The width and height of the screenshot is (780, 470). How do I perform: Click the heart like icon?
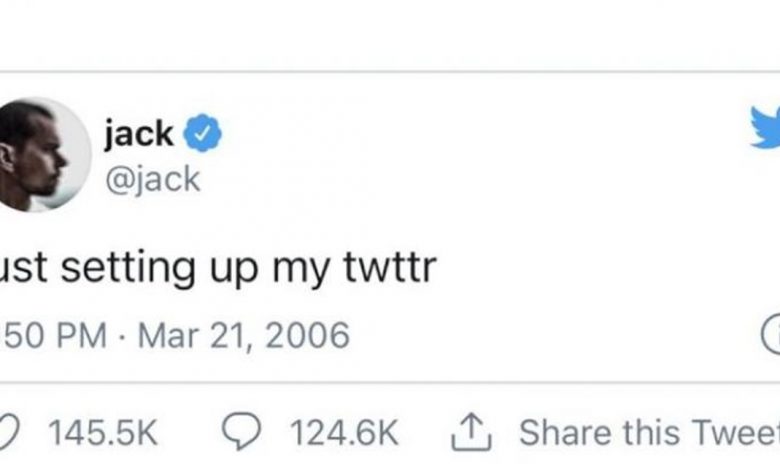9,432
